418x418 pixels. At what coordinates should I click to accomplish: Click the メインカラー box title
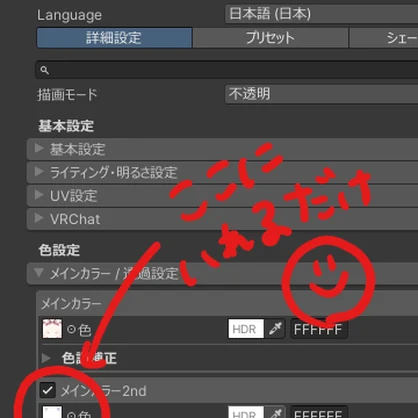pos(71,304)
